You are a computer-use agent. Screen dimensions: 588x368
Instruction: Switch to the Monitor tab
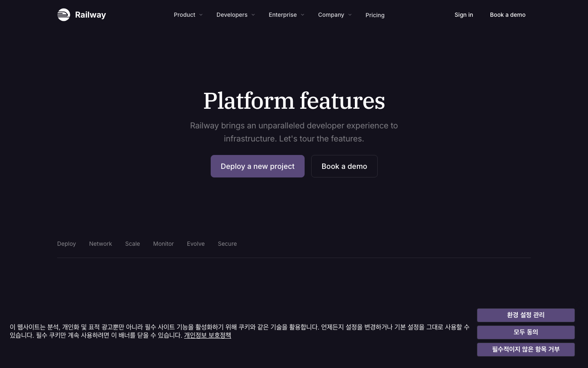tap(163, 244)
